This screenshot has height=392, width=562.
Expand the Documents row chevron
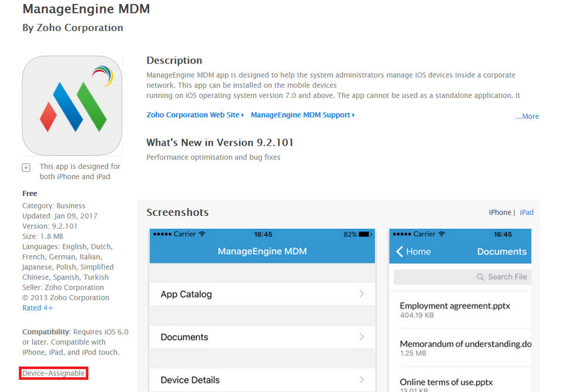pos(362,336)
